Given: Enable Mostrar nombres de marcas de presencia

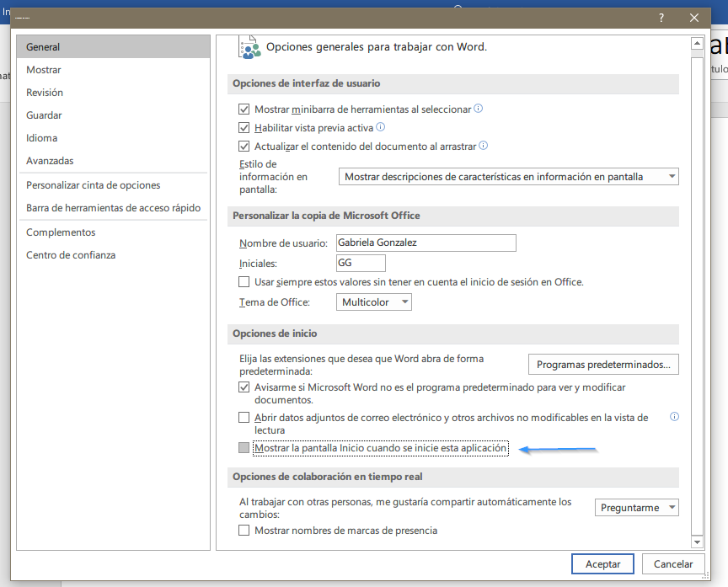Looking at the screenshot, I should click(244, 531).
